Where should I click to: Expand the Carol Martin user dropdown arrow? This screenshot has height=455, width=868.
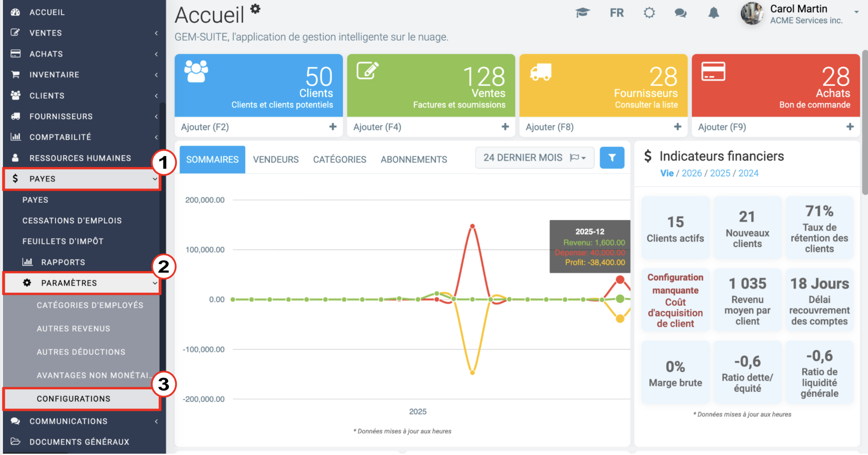click(x=856, y=12)
